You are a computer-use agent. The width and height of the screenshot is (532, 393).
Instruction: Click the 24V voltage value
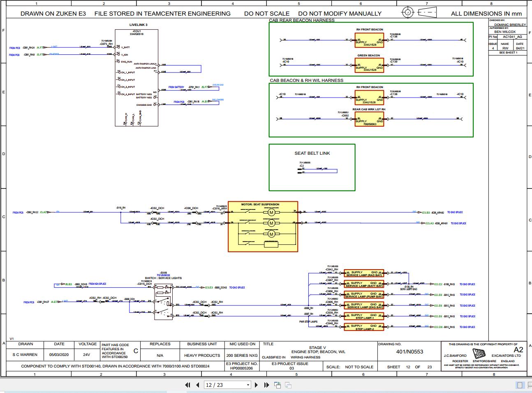86,355
